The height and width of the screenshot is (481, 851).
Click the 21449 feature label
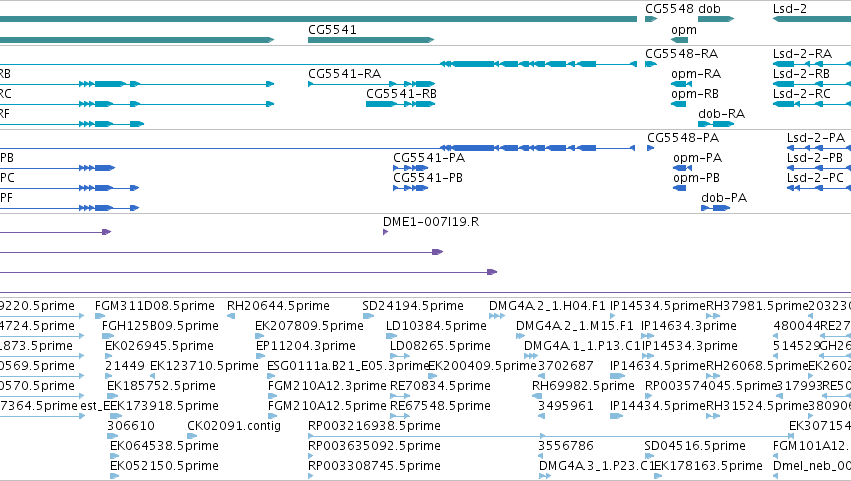click(x=125, y=366)
